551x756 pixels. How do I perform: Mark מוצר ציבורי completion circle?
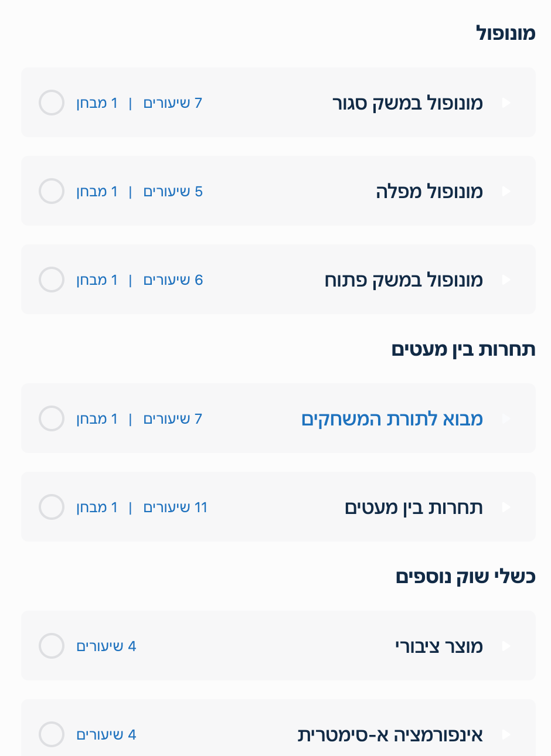(x=52, y=646)
